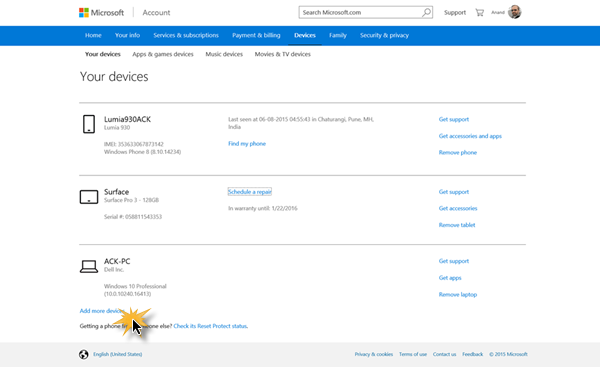
Task: Get support for Surface
Action: tap(453, 192)
